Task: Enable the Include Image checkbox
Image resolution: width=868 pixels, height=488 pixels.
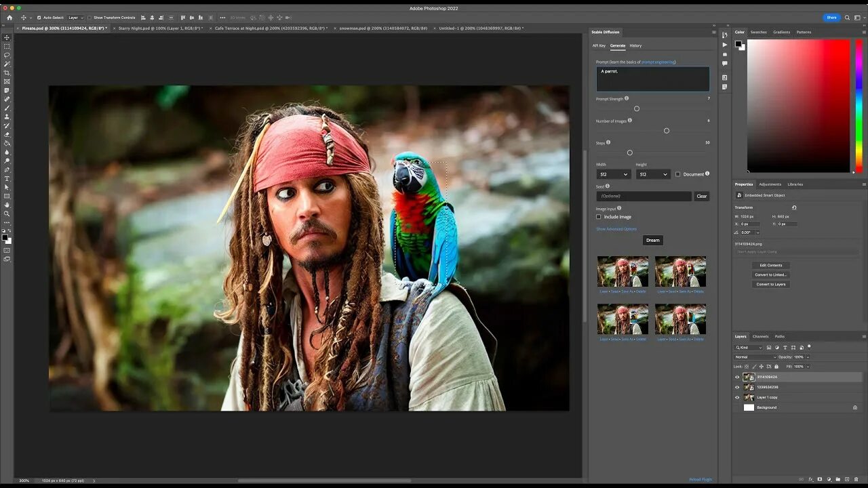Action: [x=599, y=217]
